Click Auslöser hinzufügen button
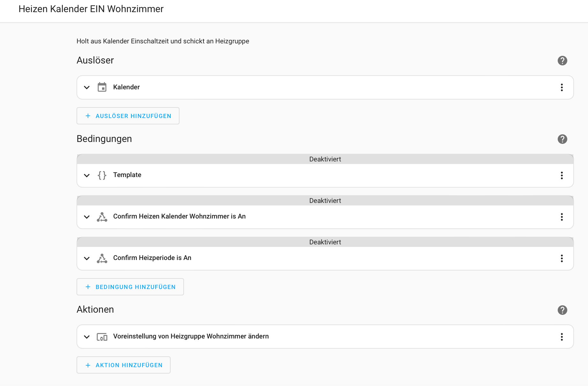 [128, 116]
